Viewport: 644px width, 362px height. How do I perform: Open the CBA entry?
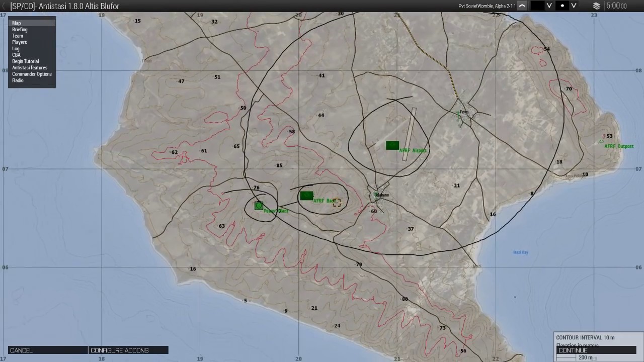click(x=32, y=55)
